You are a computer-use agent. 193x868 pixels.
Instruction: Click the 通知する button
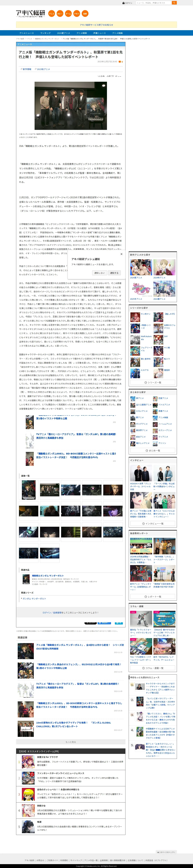click(x=114, y=273)
